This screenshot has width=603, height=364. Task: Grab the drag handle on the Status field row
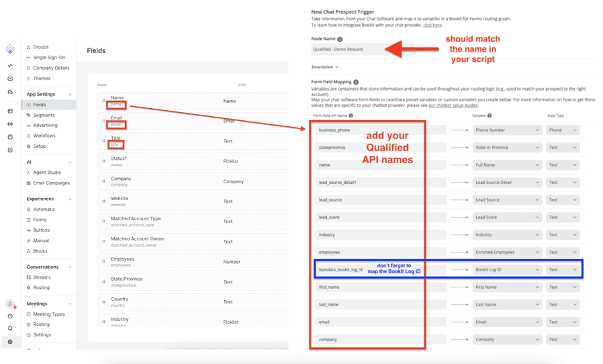coord(103,161)
